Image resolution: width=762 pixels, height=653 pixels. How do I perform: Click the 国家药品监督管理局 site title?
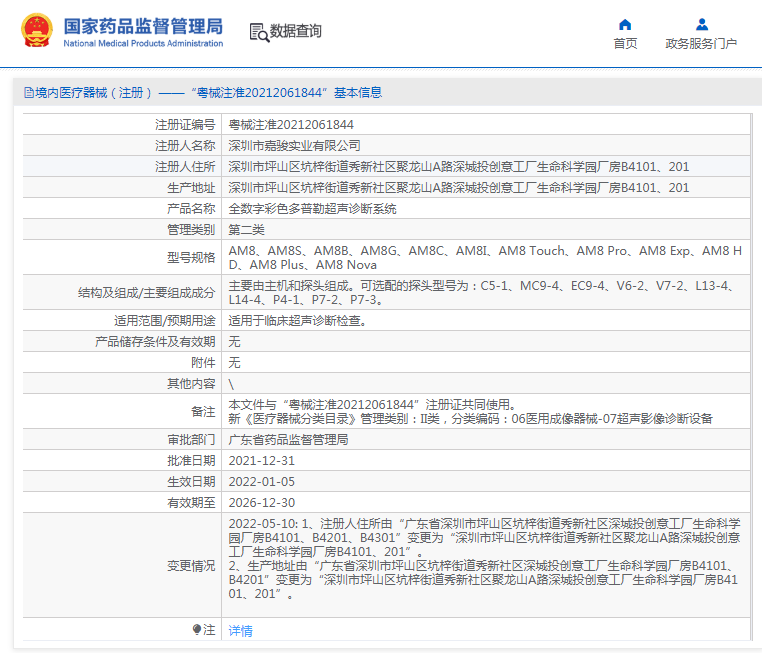143,27
